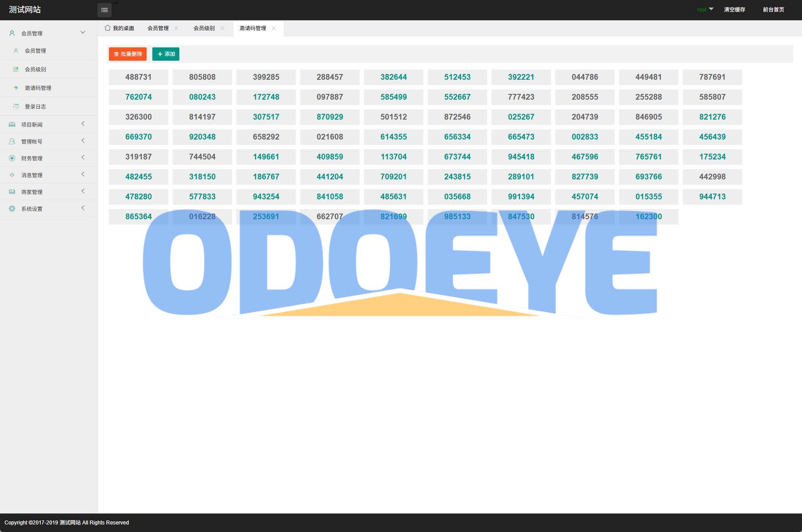
Task: Select invite code 319187
Action: 139,157
